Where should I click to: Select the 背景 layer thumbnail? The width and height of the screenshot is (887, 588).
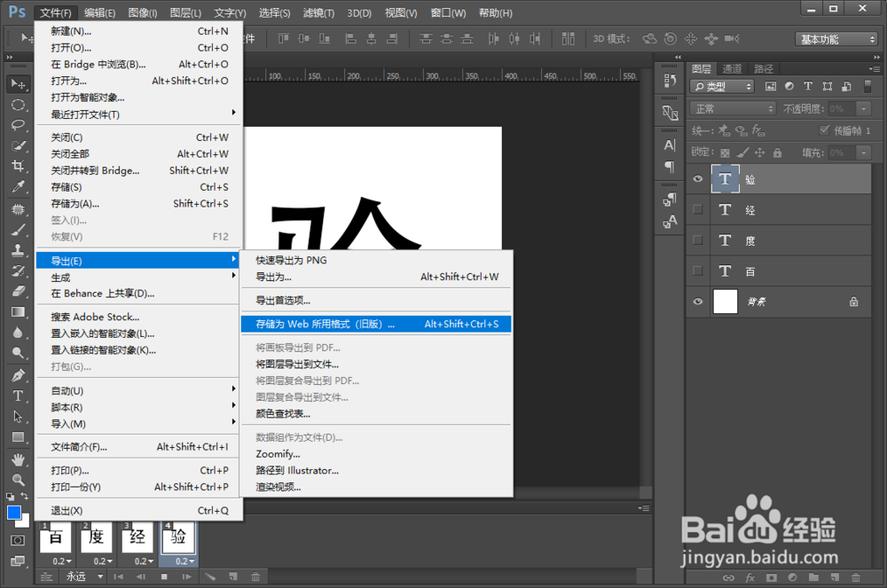pyautogui.click(x=726, y=302)
